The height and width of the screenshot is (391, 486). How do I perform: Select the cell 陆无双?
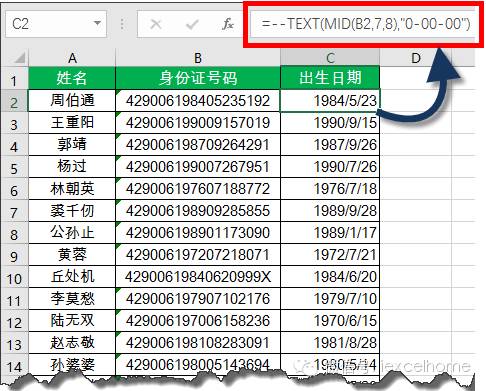(x=72, y=321)
